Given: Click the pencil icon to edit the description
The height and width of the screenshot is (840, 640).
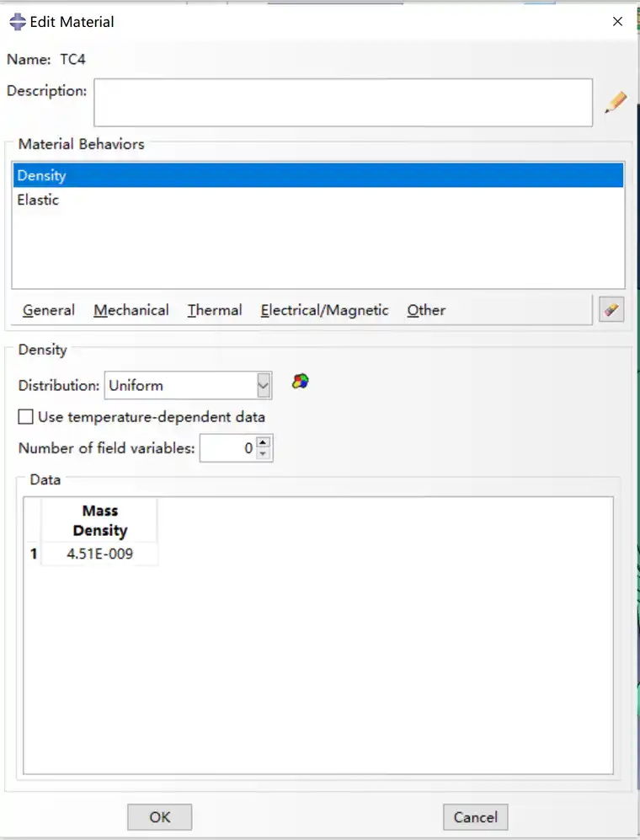Looking at the screenshot, I should pos(616,102).
